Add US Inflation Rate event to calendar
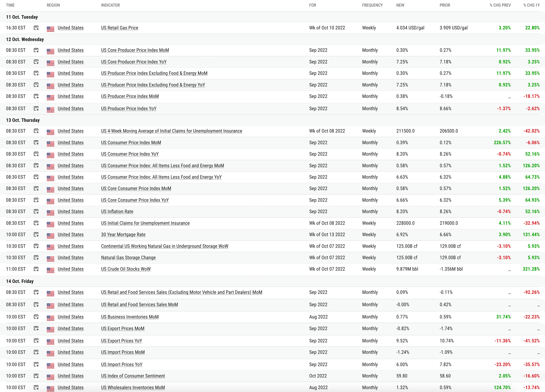 pyautogui.click(x=36, y=212)
